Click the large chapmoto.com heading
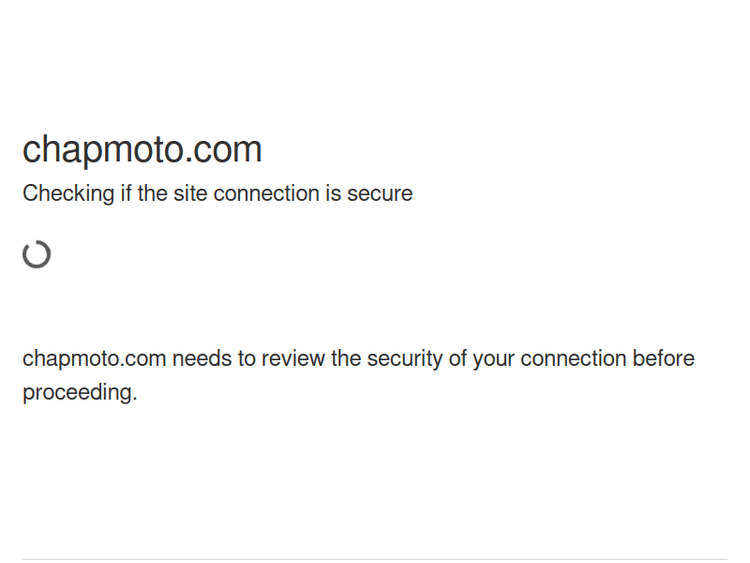 pos(142,149)
